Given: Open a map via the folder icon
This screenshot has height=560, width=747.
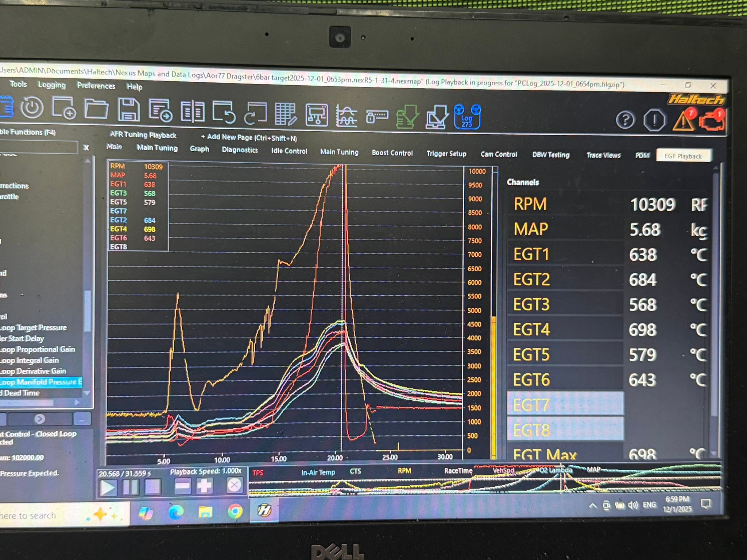Looking at the screenshot, I should click(96, 109).
